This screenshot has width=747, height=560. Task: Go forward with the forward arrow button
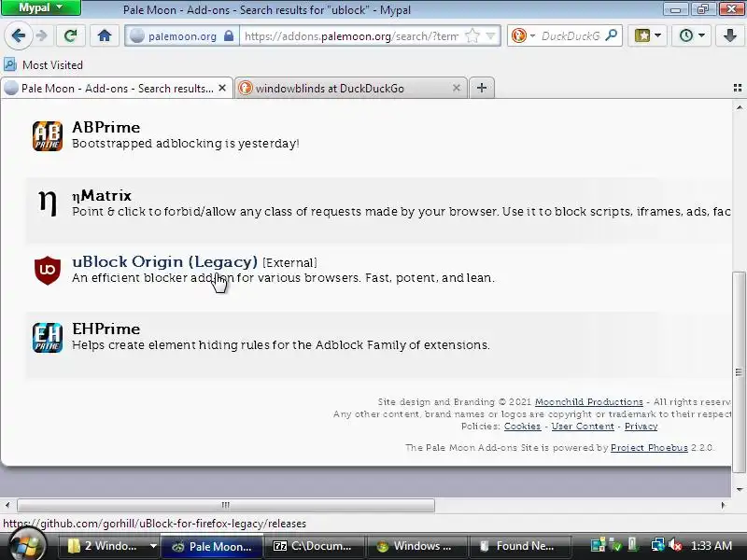42,35
